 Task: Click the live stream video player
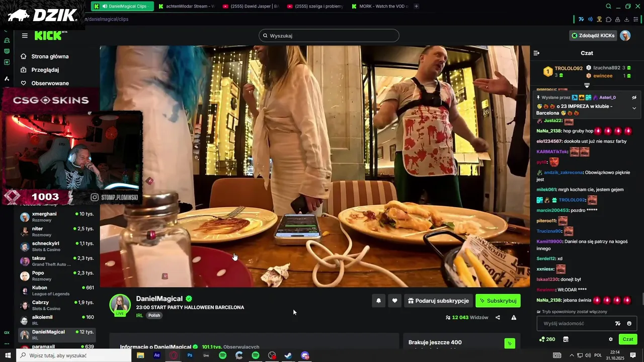tap(314, 166)
